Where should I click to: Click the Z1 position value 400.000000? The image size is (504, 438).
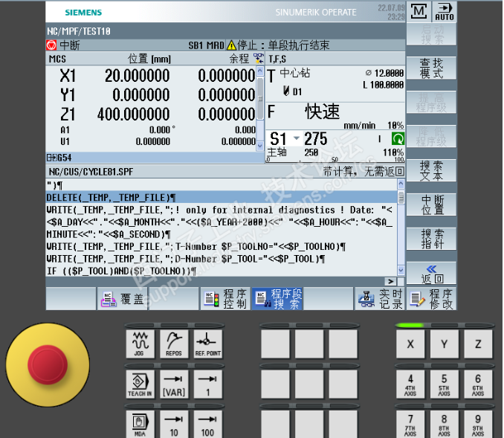tap(133, 115)
